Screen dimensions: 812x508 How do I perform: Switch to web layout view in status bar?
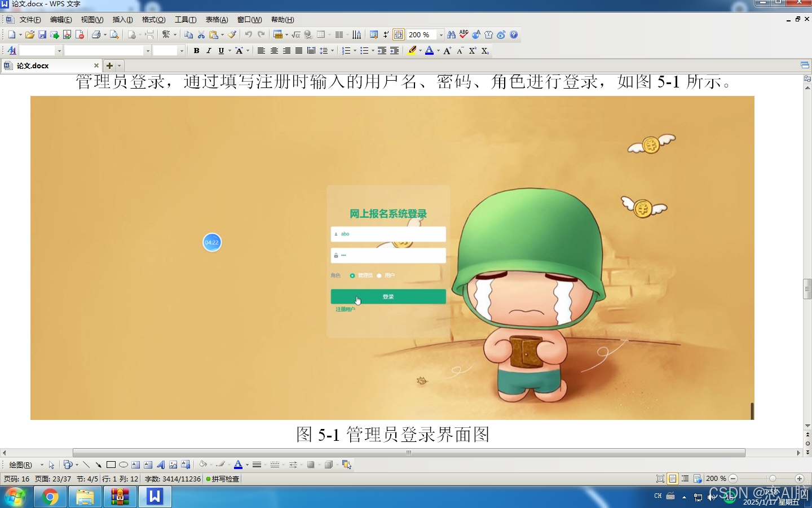click(x=698, y=479)
